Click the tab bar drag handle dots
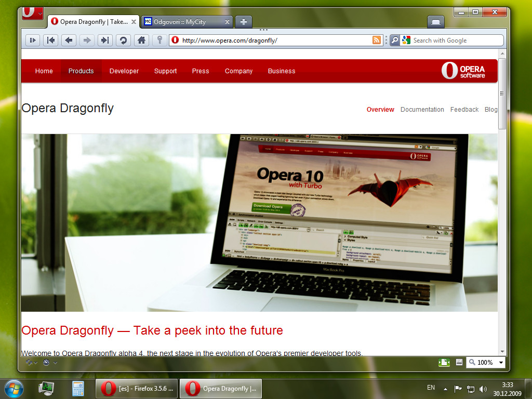532x399 pixels. [263, 30]
